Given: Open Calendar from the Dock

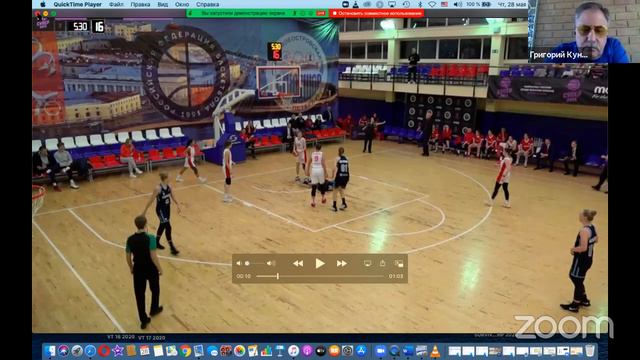Looking at the screenshot, I should (144, 351).
